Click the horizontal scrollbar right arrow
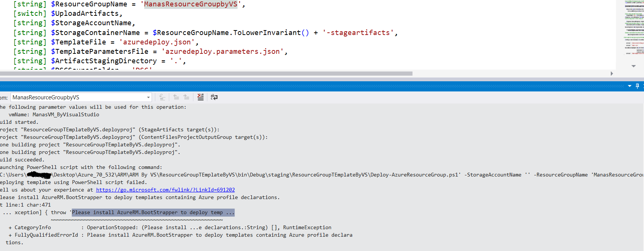 [612, 73]
